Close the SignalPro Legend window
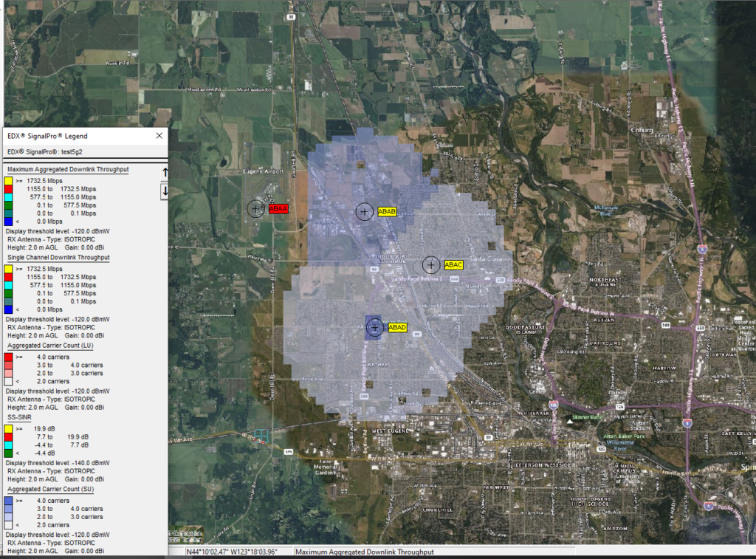Image resolution: width=756 pixels, height=559 pixels. [159, 136]
